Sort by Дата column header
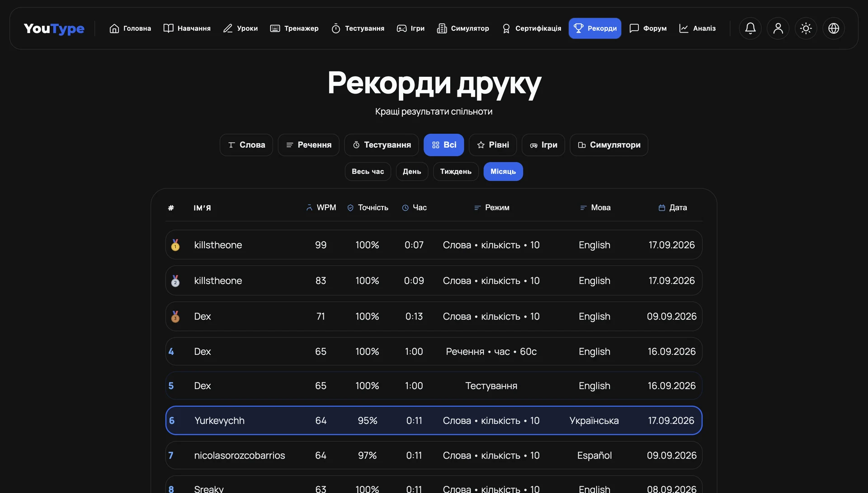 tap(672, 208)
